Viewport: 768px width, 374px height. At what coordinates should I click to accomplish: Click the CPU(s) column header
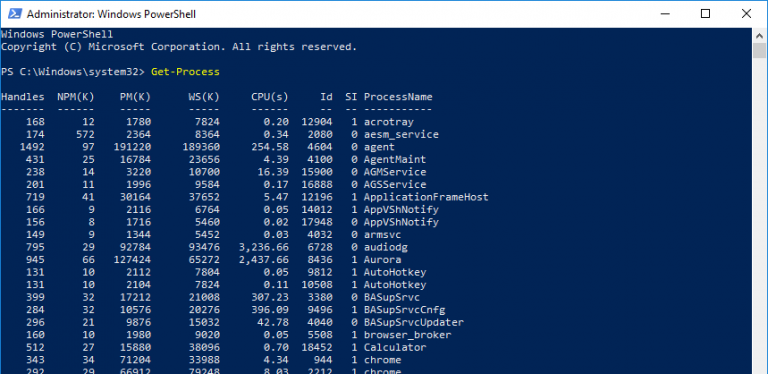(269, 97)
